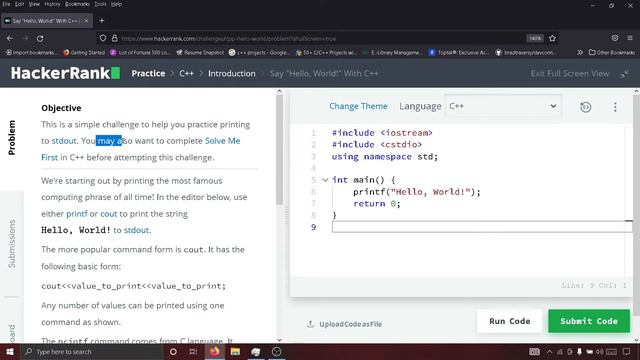Image resolution: width=640 pixels, height=360 pixels.
Task: Click the taskbar search box
Action: point(91,351)
